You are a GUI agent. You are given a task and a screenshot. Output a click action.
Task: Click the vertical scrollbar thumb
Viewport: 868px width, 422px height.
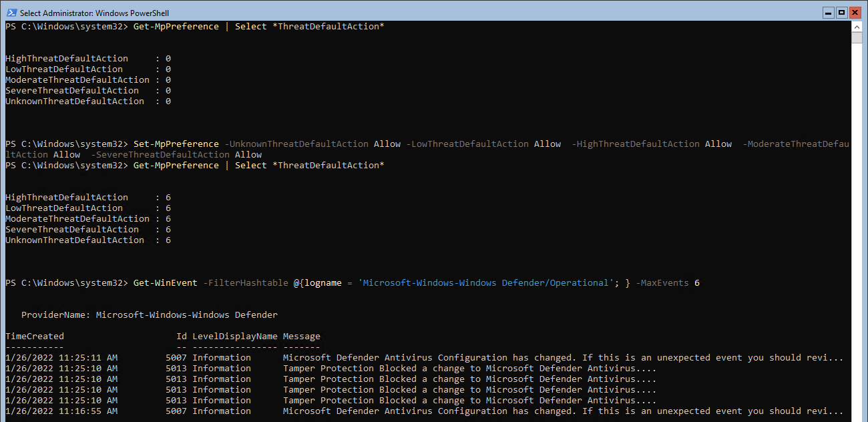tap(857, 37)
